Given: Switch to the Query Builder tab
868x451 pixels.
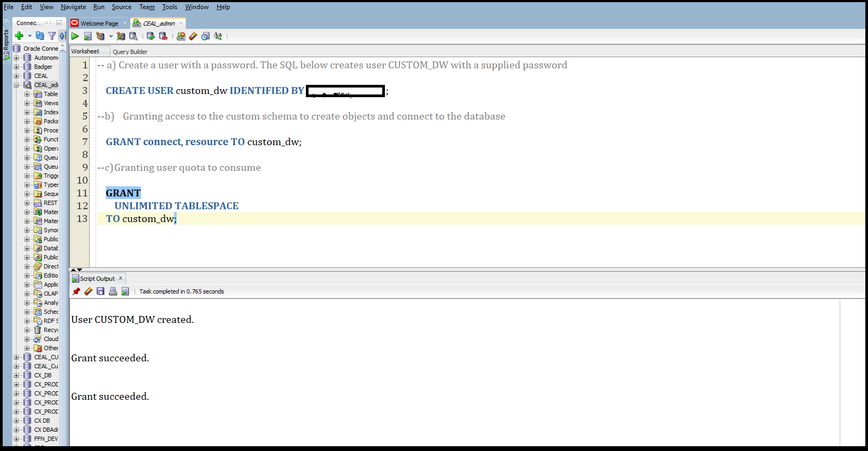Looking at the screenshot, I should coord(130,52).
